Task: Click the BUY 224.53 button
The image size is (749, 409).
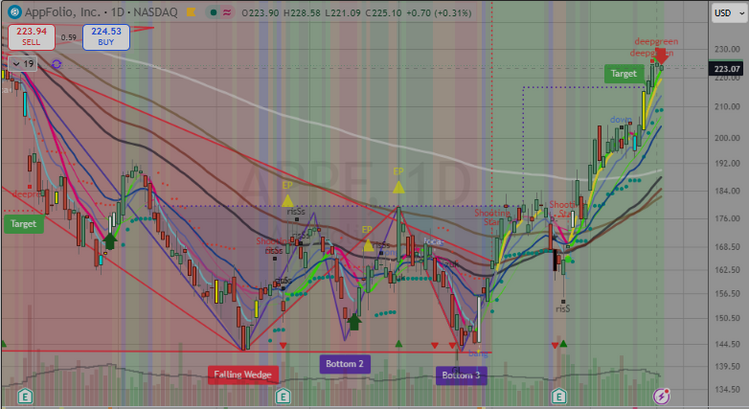Action: pyautogui.click(x=106, y=37)
